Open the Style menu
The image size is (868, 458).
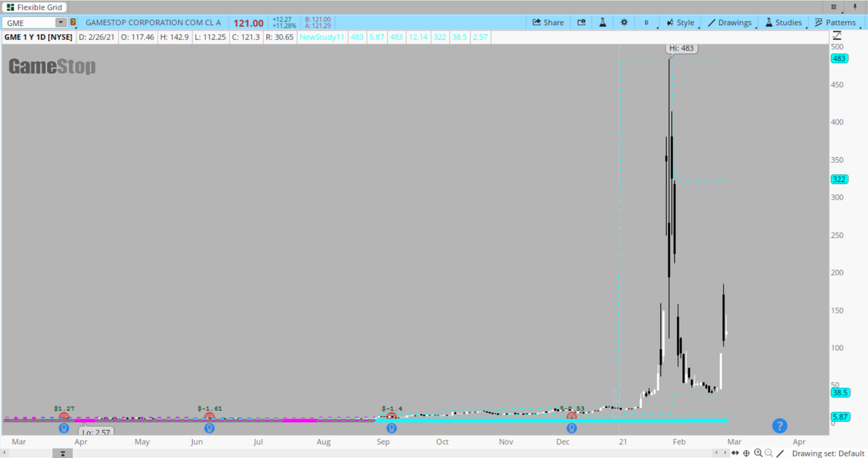(x=680, y=22)
